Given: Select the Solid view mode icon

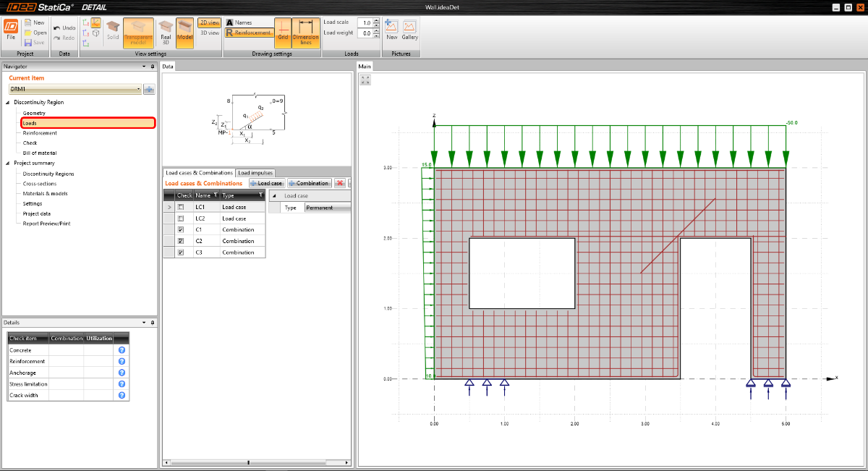Looking at the screenshot, I should pos(113,33).
